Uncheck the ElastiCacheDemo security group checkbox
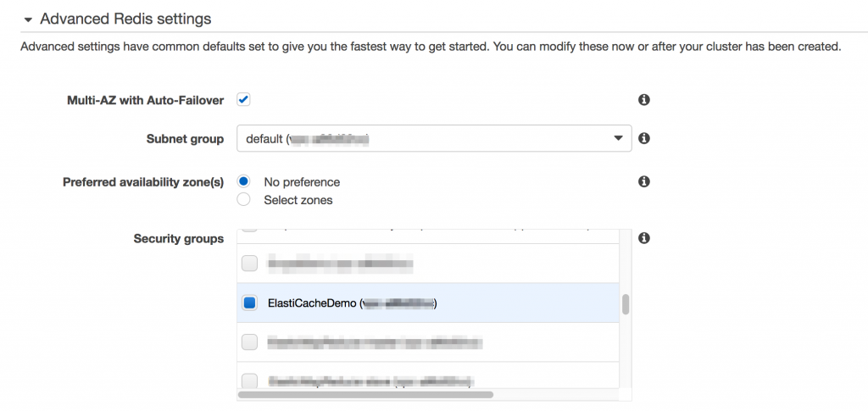 point(249,303)
